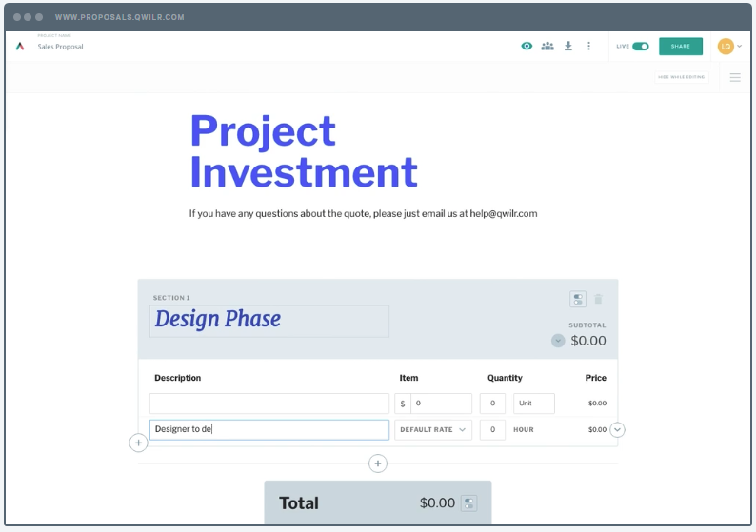Add new section with center plus button
This screenshot has height=532, width=756.
click(x=378, y=463)
